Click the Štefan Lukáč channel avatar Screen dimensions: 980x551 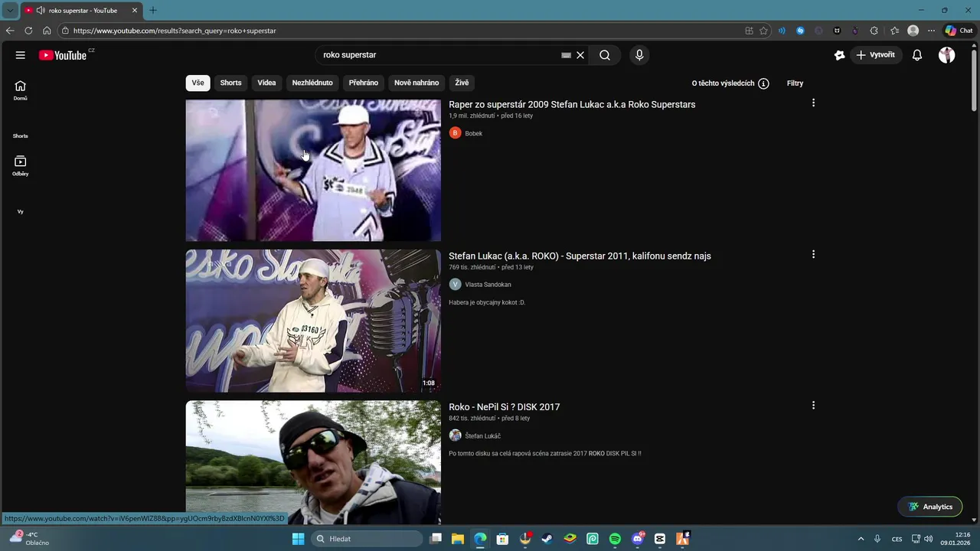pyautogui.click(x=455, y=435)
